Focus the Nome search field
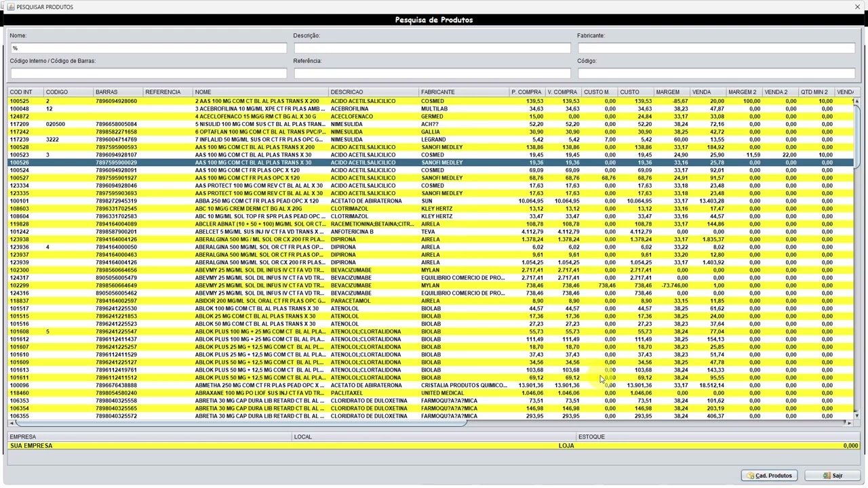The height and width of the screenshot is (488, 868). tap(149, 48)
